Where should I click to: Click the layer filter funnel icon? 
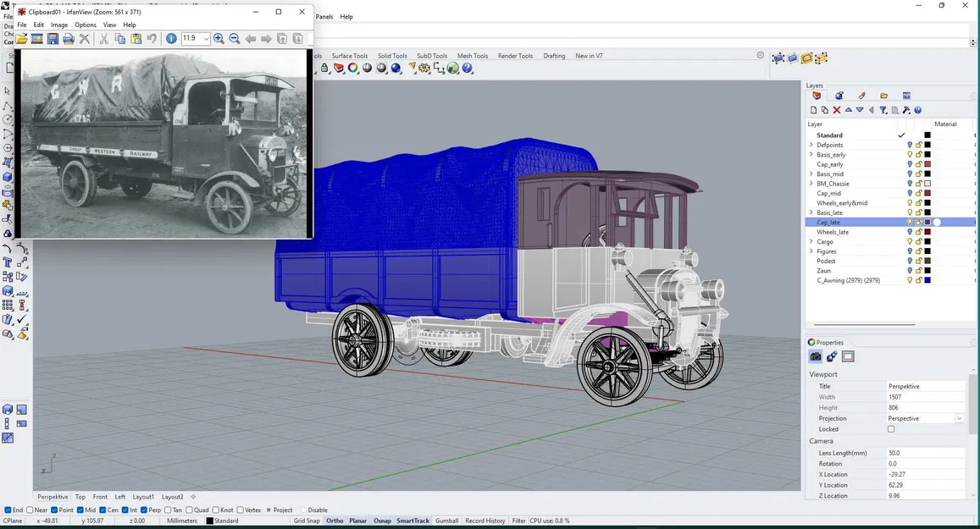click(x=883, y=110)
